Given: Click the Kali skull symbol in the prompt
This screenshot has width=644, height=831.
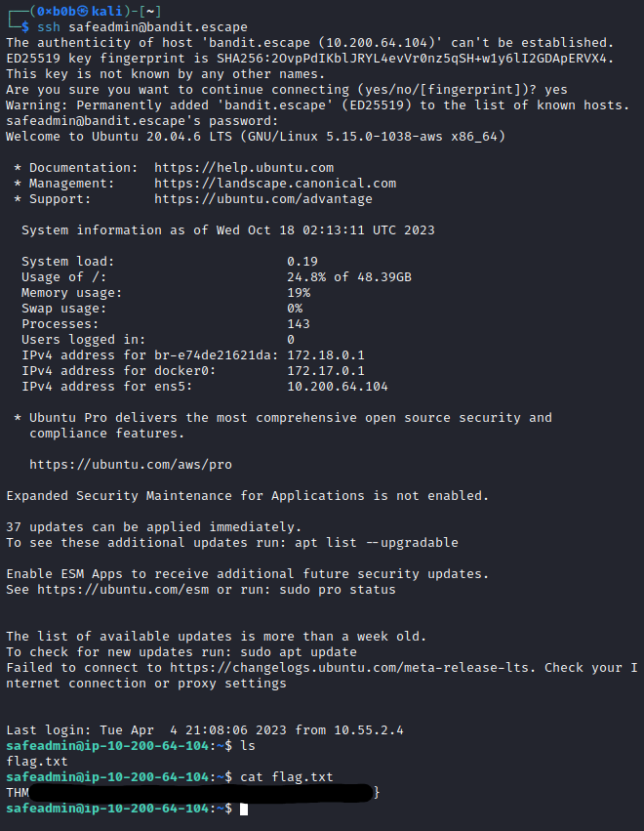Looking at the screenshot, I should coord(83,11).
